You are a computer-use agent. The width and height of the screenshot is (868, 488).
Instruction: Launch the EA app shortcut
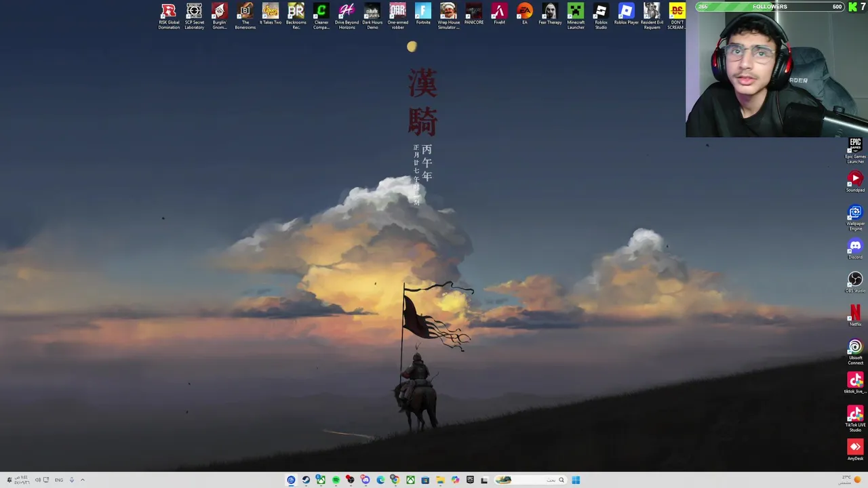point(524,14)
